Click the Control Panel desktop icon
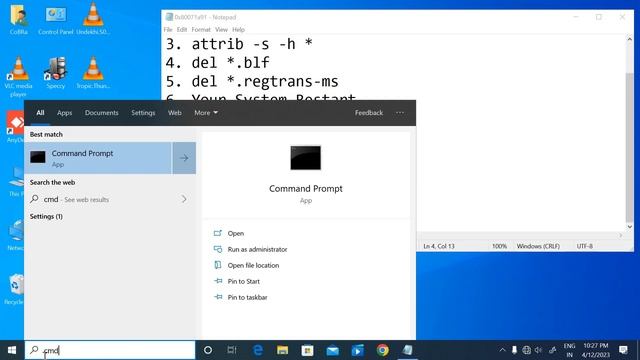The image size is (640, 360). (56, 19)
